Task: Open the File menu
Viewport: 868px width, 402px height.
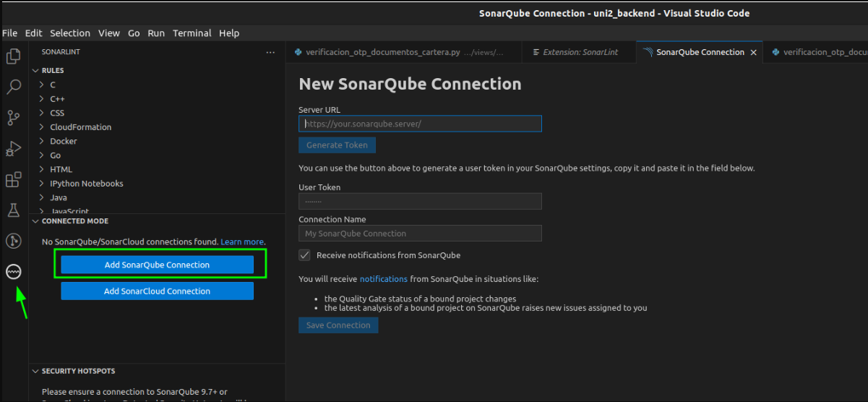Action: point(9,33)
